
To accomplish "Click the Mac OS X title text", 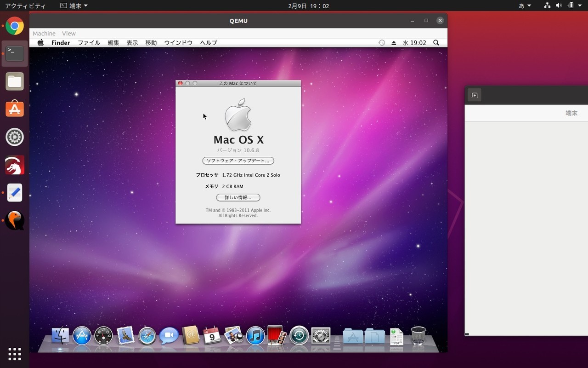I will click(x=238, y=140).
